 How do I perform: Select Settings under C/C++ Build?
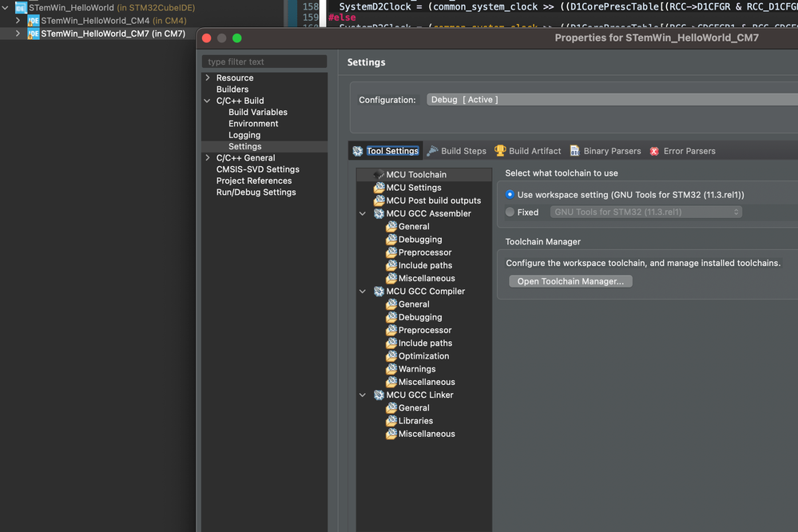(244, 145)
